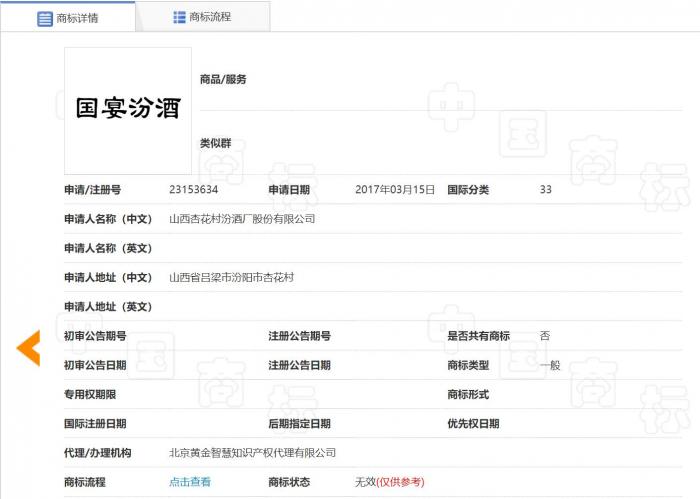Click the application date 2017年03月15日
The width and height of the screenshot is (700, 499).
(x=395, y=190)
